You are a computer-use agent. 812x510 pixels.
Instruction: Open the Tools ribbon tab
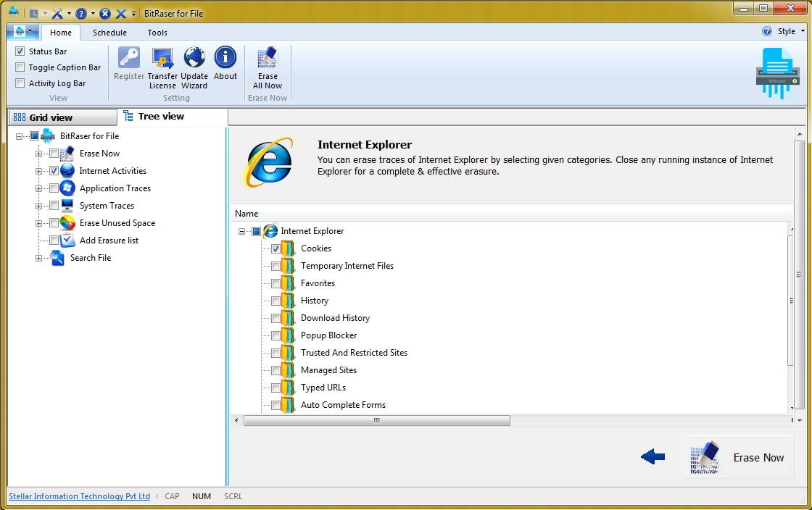pos(157,33)
